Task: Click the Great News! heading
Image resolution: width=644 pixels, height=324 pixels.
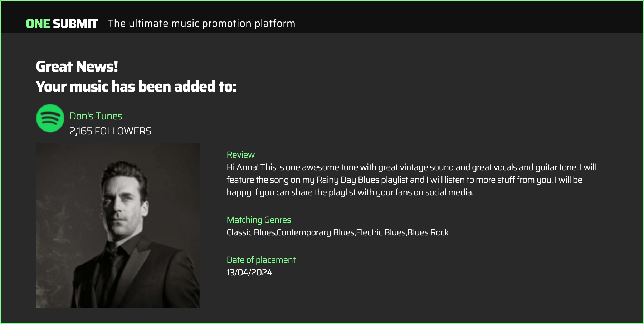Action: [x=77, y=67]
